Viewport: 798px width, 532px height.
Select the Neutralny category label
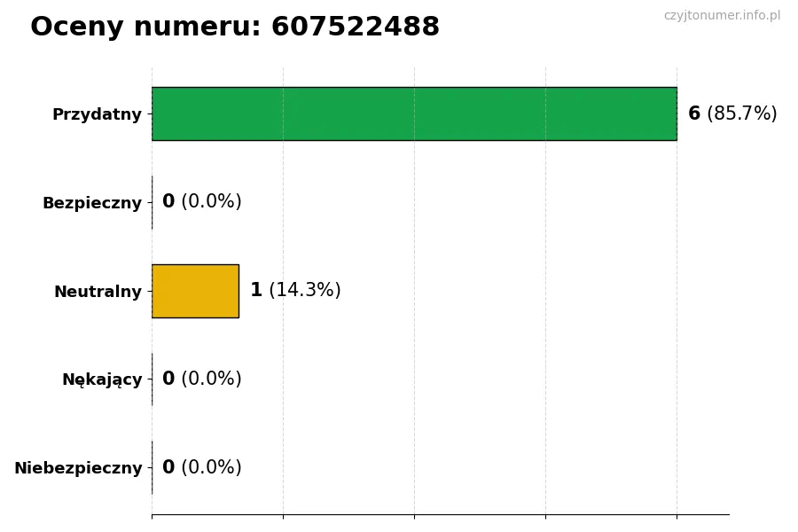point(98,292)
